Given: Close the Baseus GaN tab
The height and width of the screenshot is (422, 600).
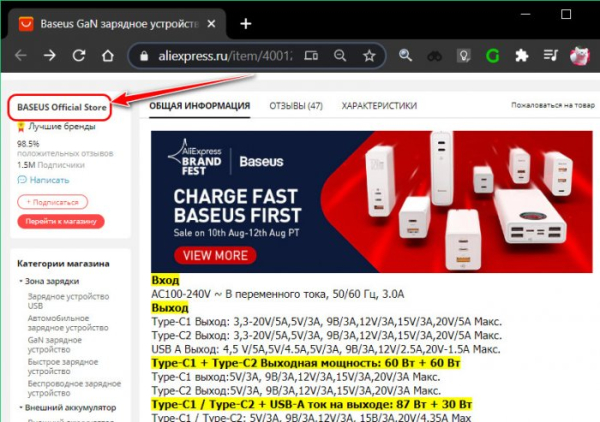Looking at the screenshot, I should pos(213,22).
